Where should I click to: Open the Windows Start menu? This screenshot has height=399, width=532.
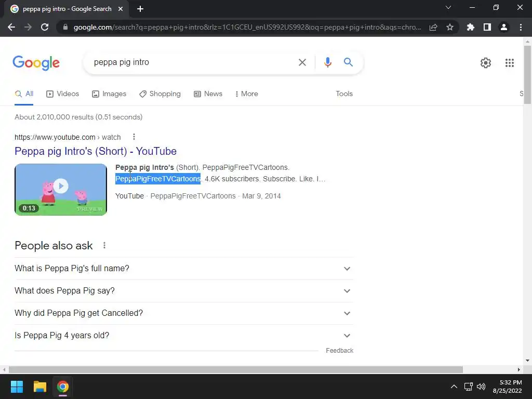tap(17, 387)
